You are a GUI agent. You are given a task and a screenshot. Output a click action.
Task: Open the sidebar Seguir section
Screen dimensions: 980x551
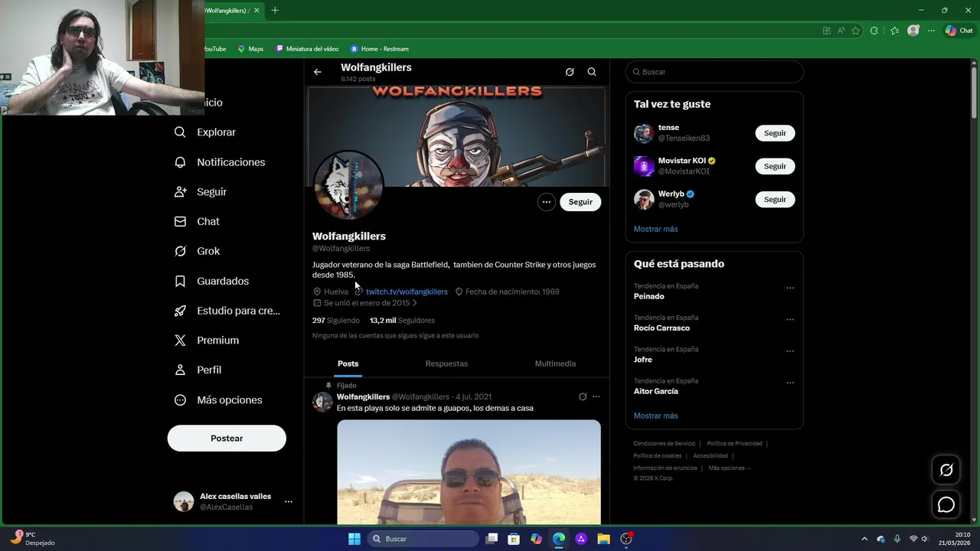click(201, 192)
